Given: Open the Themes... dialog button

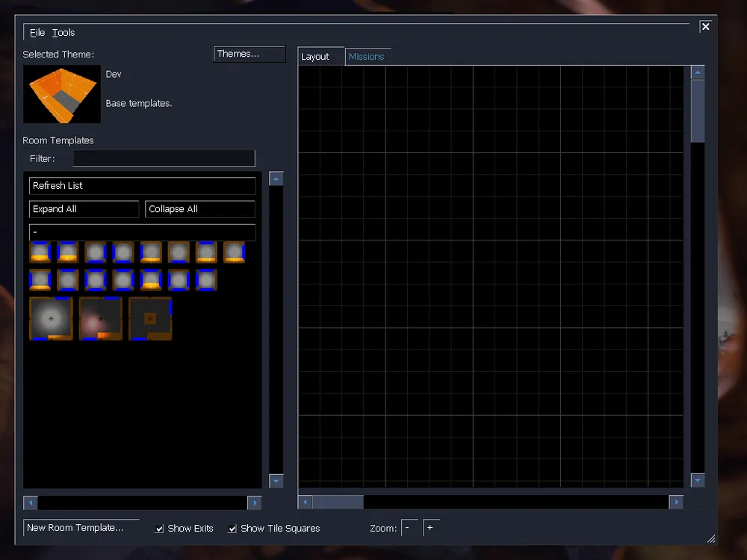Looking at the screenshot, I should point(249,54).
